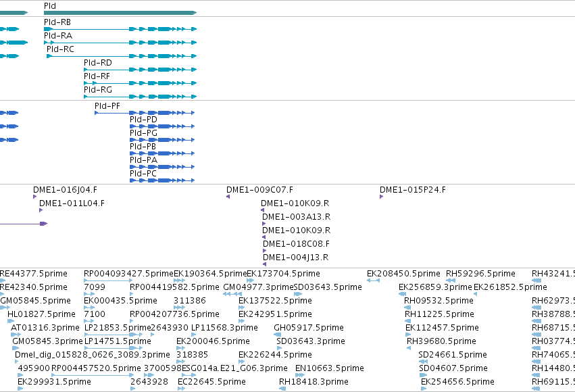575x392 pixels.
Task: Select the EK000435.5prime EST label
Action: tap(121, 301)
